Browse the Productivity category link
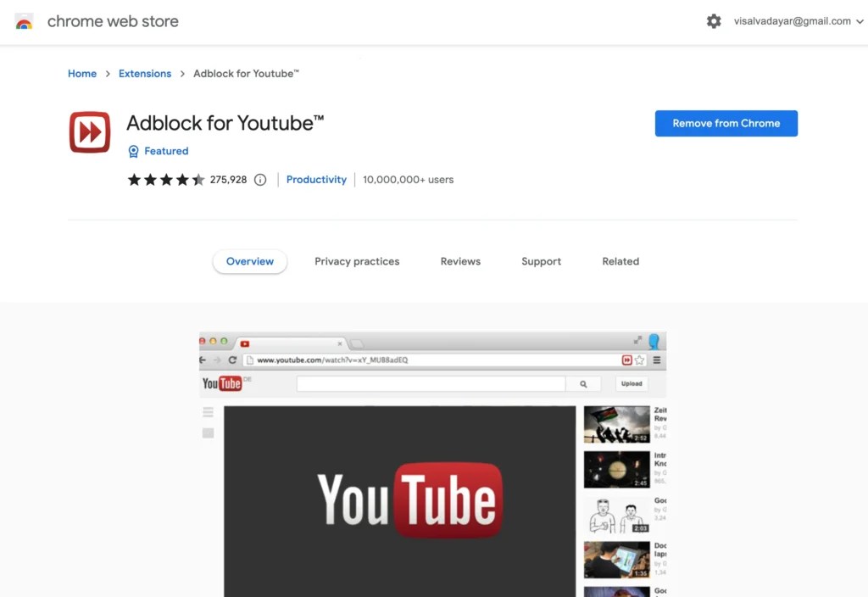 [316, 180]
